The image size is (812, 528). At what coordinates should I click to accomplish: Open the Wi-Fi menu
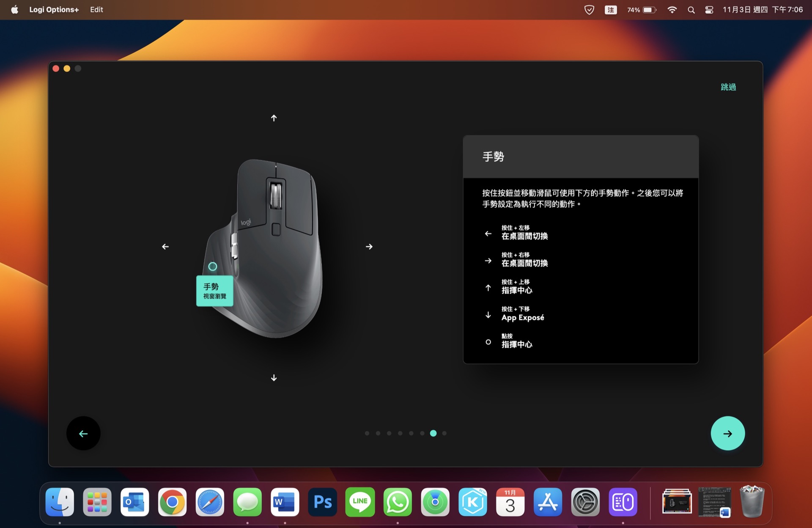tap(672, 10)
